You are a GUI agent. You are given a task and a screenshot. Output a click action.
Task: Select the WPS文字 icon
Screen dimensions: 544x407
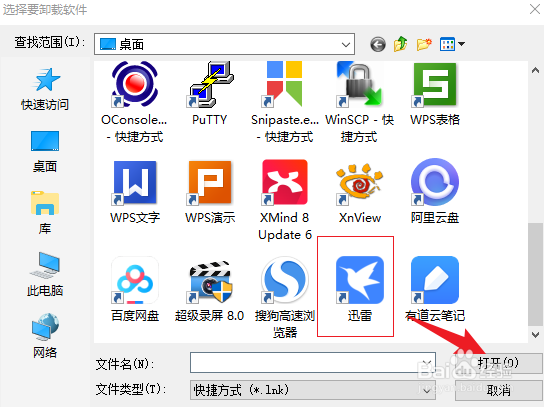(x=135, y=183)
